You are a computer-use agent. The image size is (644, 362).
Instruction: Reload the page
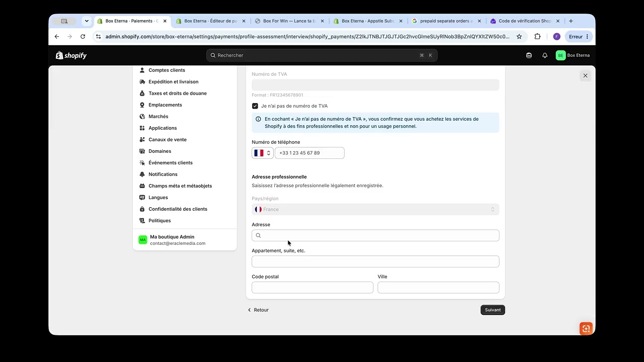point(83,37)
